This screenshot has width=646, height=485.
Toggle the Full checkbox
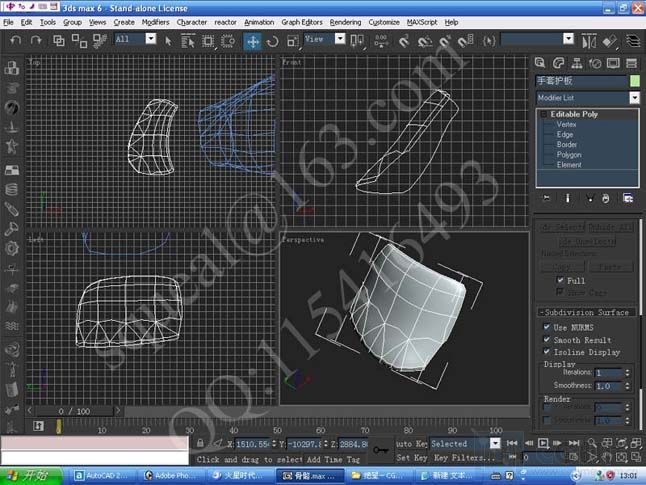560,280
